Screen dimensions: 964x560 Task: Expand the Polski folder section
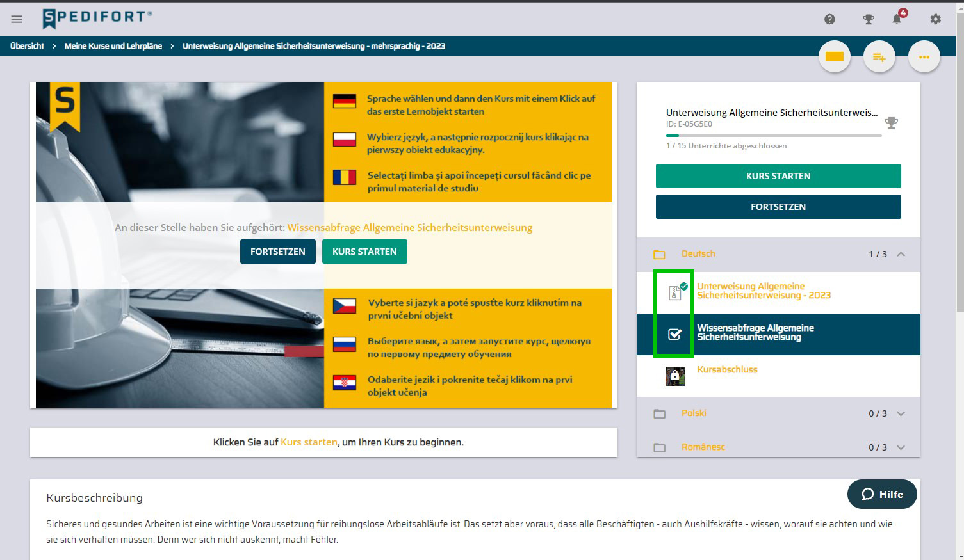901,413
